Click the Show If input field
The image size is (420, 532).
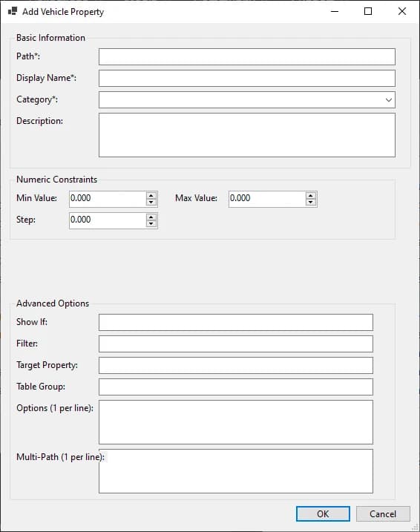(x=236, y=322)
